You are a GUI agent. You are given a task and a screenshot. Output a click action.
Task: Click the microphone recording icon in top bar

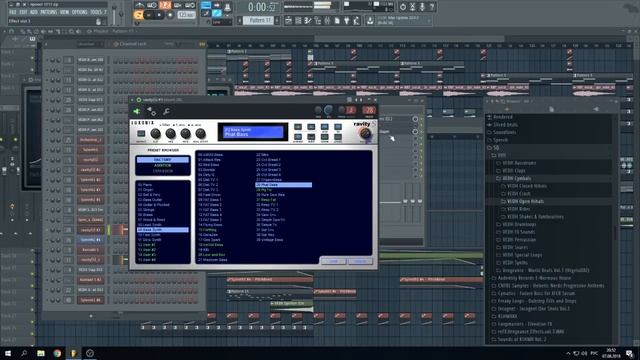pos(422,7)
